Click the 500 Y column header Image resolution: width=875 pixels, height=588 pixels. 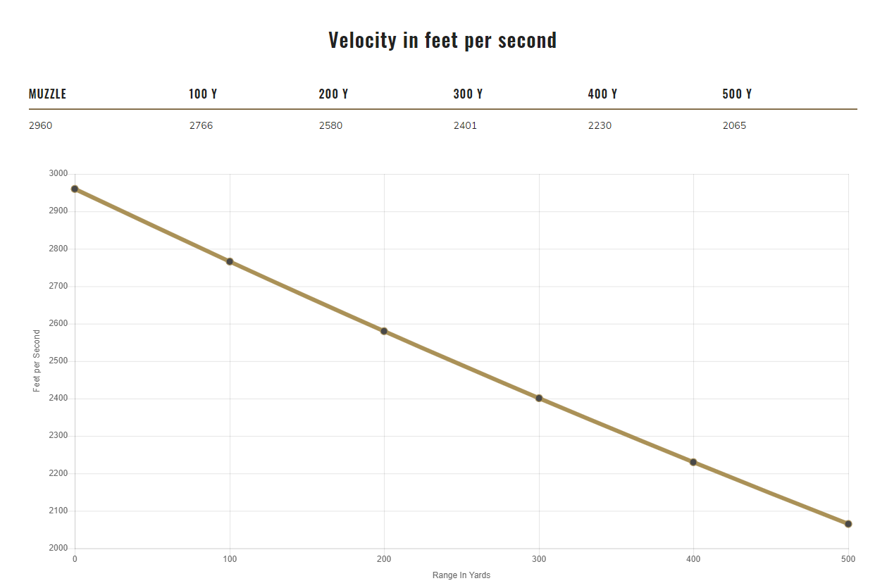click(x=737, y=94)
